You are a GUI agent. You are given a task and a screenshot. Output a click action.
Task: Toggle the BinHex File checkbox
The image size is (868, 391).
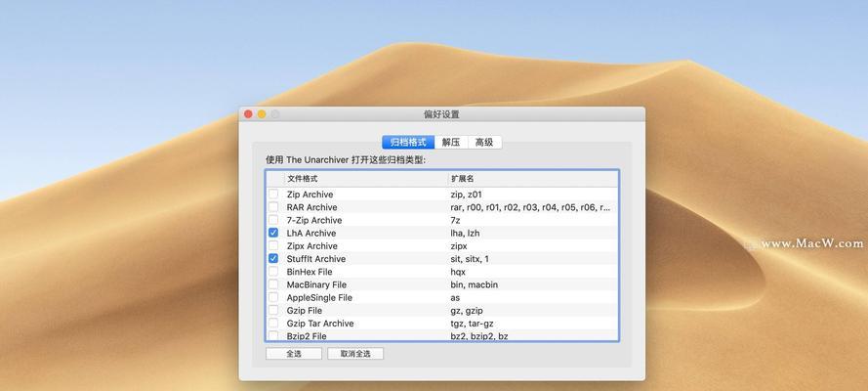coord(273,272)
